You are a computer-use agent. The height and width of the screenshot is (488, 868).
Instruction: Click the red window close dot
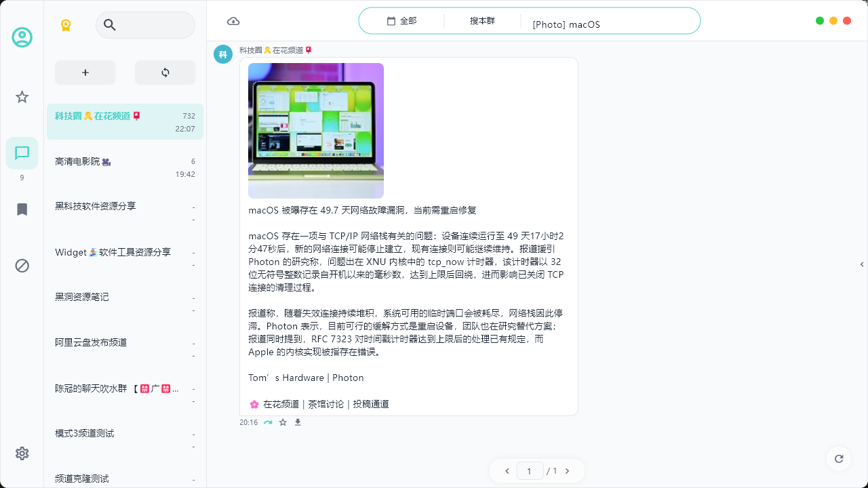(x=847, y=21)
